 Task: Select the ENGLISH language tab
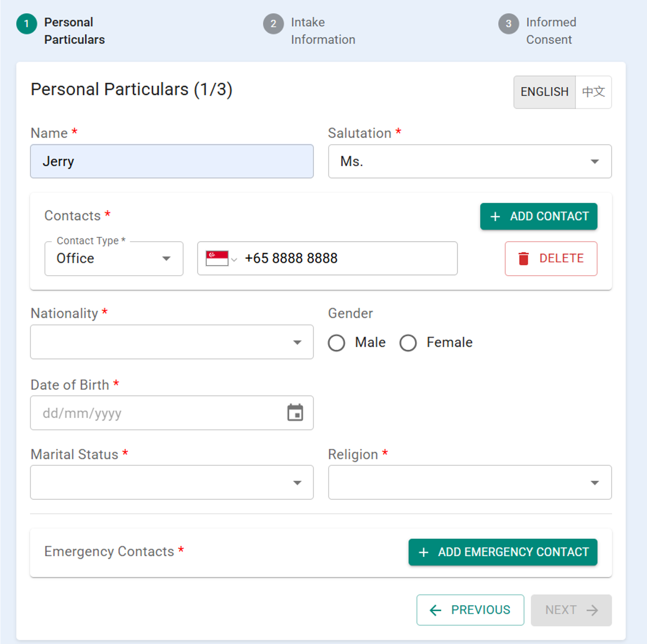click(544, 92)
